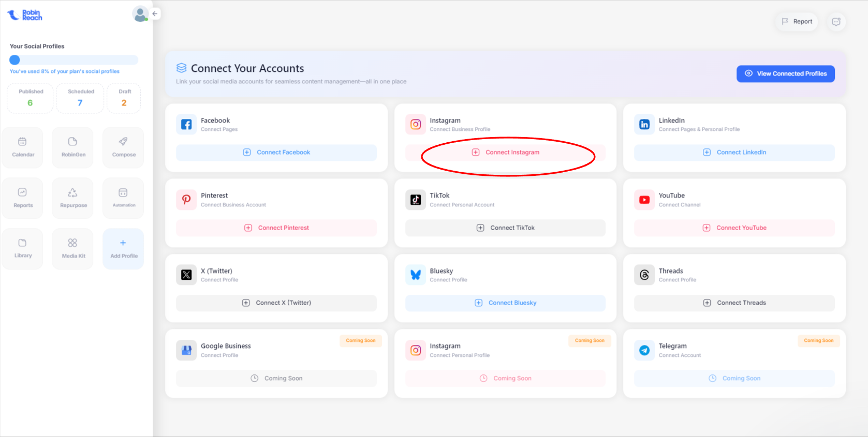Click View Connected Profiles button

click(x=786, y=73)
